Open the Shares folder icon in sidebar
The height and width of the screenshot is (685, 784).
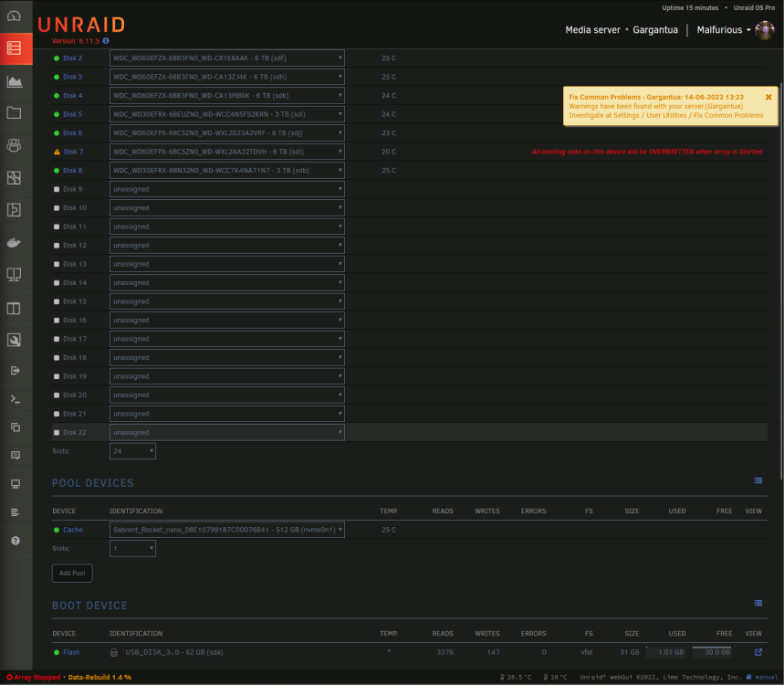click(14, 112)
